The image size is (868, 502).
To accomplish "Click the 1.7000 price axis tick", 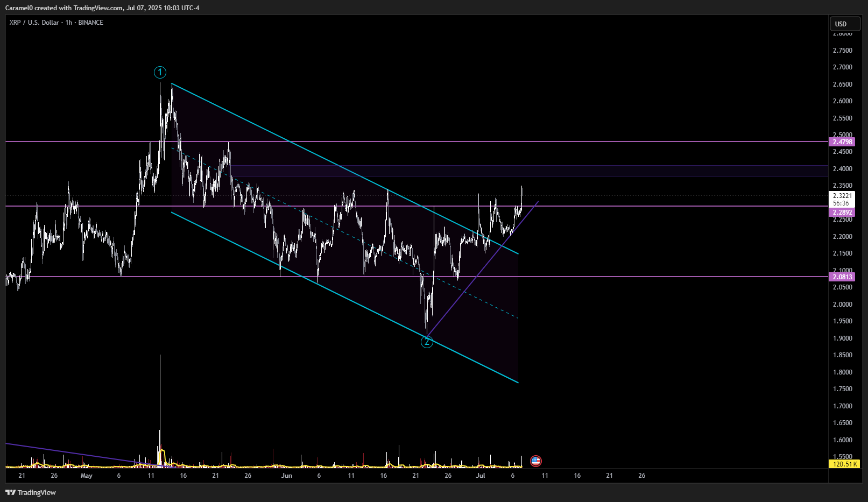I will click(843, 406).
